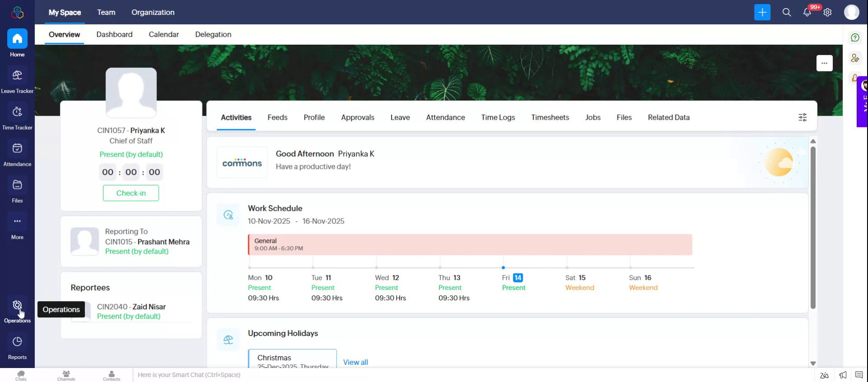Open the Attendance module in the sidebar
The image size is (868, 382).
pos(17,154)
